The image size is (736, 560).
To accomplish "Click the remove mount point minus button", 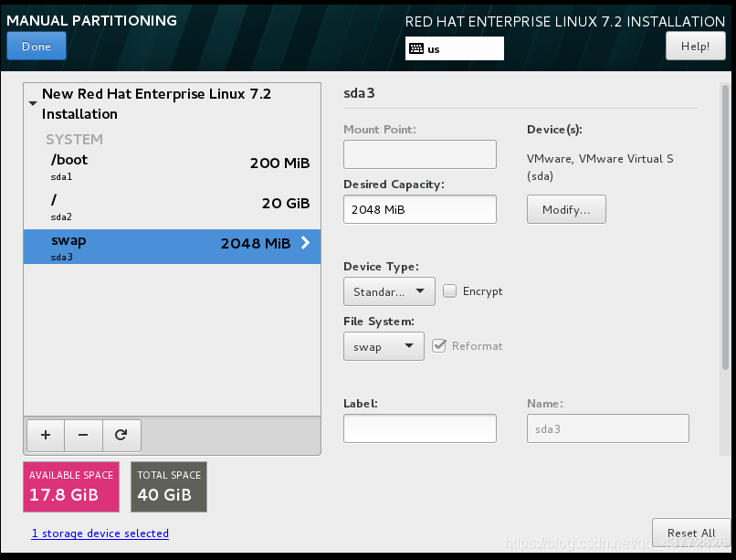I will coord(83,435).
